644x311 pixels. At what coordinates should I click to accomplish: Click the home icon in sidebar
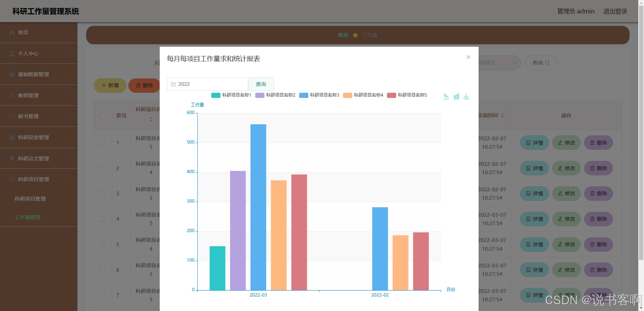(12, 33)
